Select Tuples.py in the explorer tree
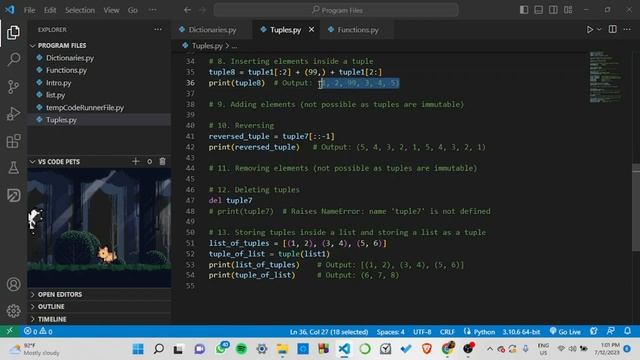Viewport: 640px width, 360px height. point(99,120)
